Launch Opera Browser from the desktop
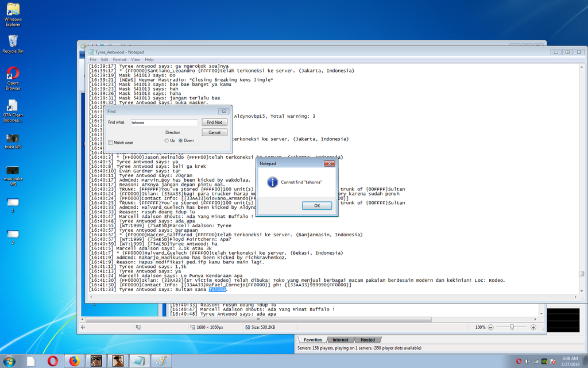Screen dimensions: 588x368 coord(13,78)
